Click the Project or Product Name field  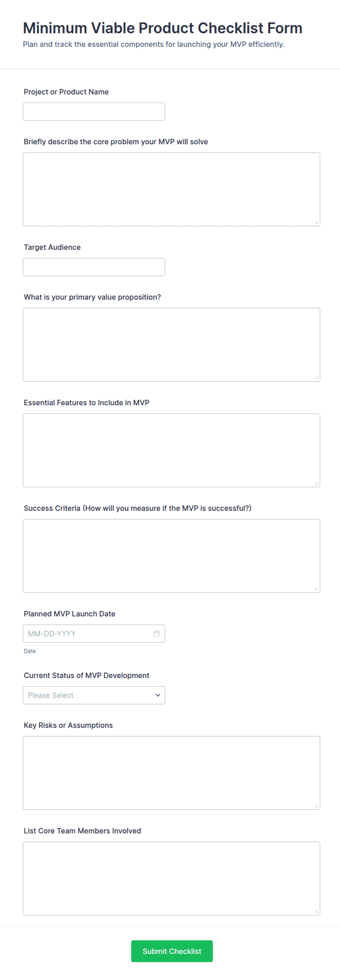pos(94,111)
